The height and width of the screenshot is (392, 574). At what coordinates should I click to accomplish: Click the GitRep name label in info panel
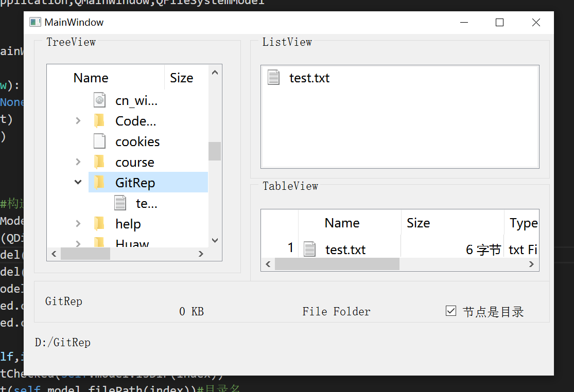pyautogui.click(x=64, y=301)
